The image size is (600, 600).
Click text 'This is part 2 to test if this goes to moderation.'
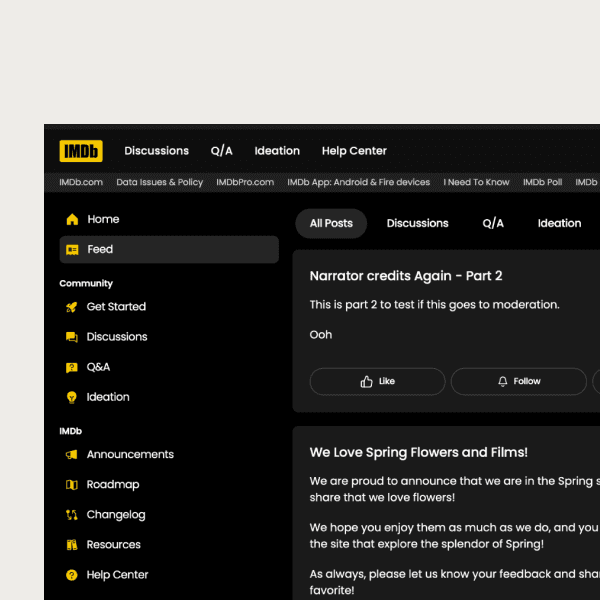tap(434, 305)
